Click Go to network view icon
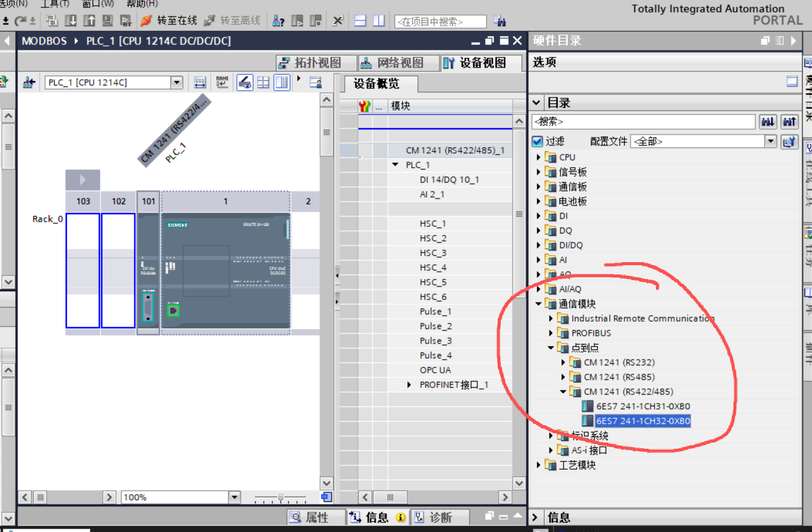 [x=29, y=82]
